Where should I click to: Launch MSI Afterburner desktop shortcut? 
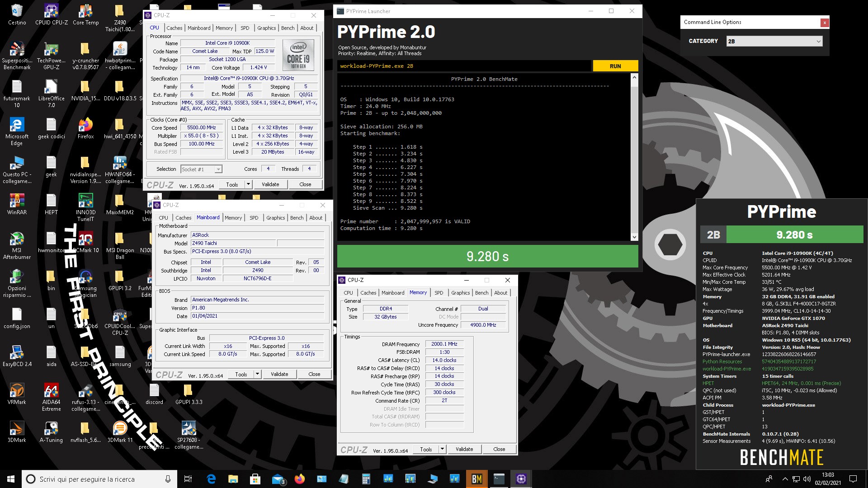tap(17, 246)
